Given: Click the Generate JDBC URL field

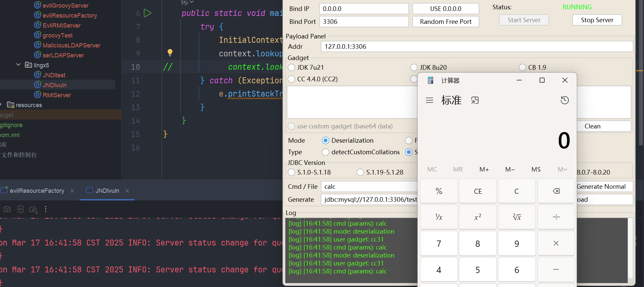Looking at the screenshot, I should 369,199.
